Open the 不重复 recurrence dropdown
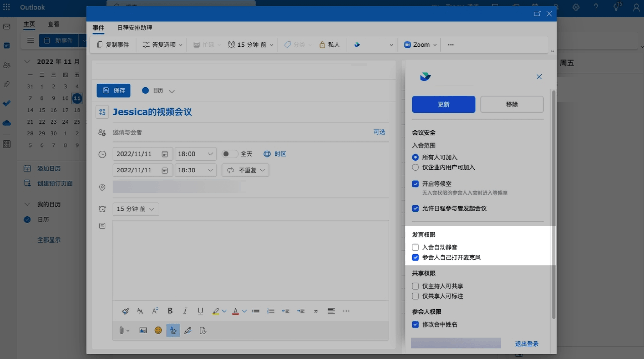The height and width of the screenshot is (359, 644). coord(245,170)
